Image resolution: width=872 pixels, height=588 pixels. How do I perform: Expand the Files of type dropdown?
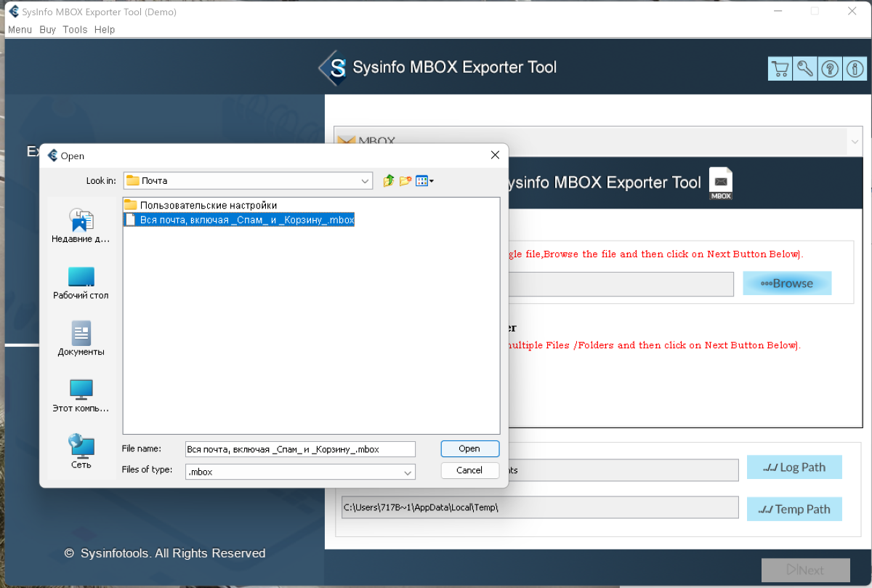point(408,472)
